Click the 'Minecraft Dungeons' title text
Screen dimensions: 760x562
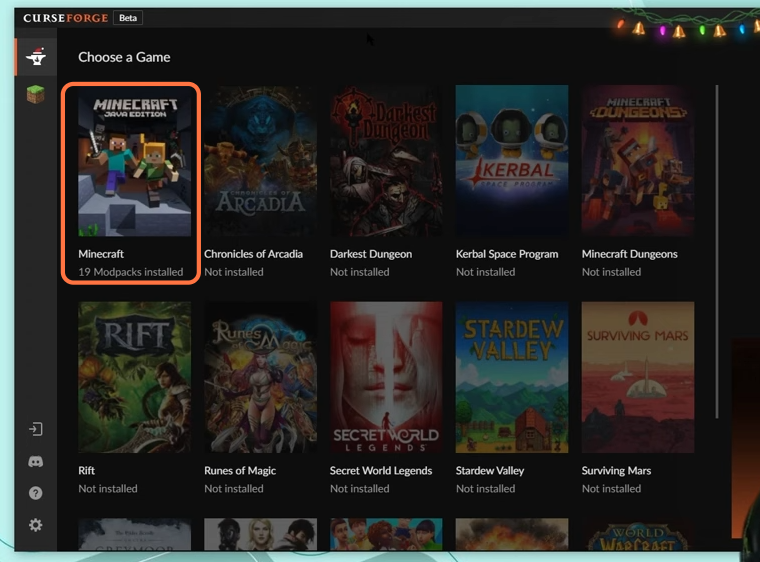(630, 254)
